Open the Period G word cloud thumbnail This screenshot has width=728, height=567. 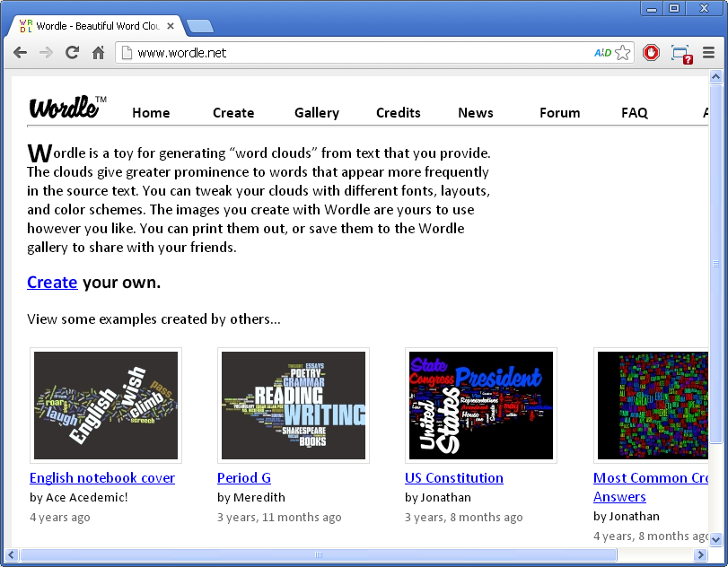(x=294, y=406)
